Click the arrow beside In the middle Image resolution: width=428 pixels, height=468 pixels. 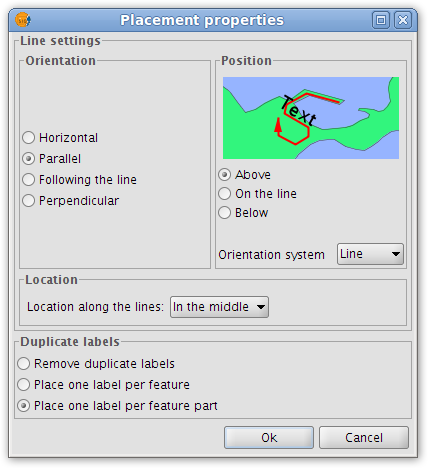pos(261,307)
